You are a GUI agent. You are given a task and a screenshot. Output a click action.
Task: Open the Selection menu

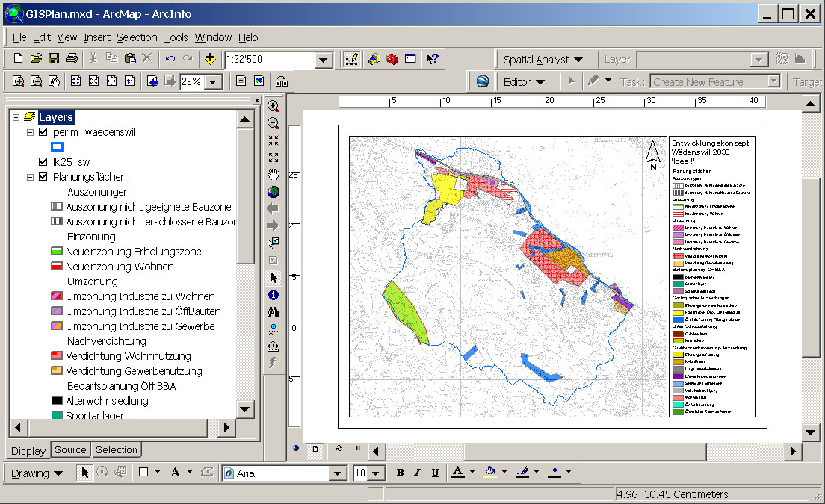[x=137, y=37]
